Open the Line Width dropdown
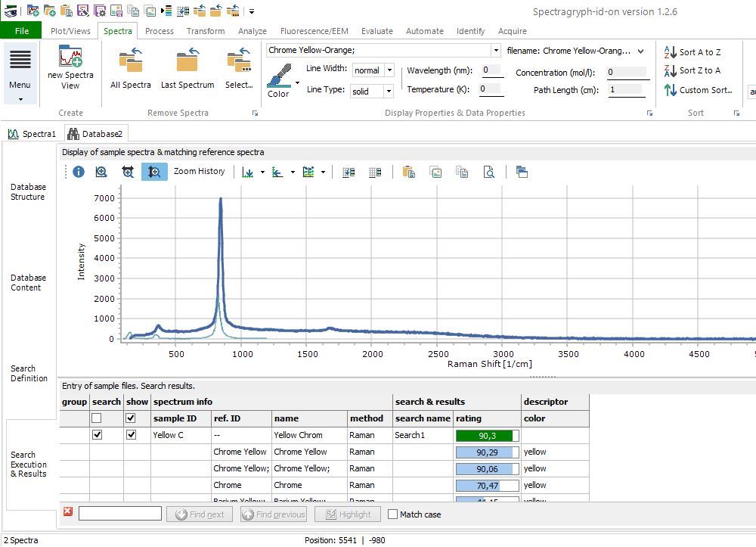This screenshot has height=547, width=756. click(x=389, y=70)
